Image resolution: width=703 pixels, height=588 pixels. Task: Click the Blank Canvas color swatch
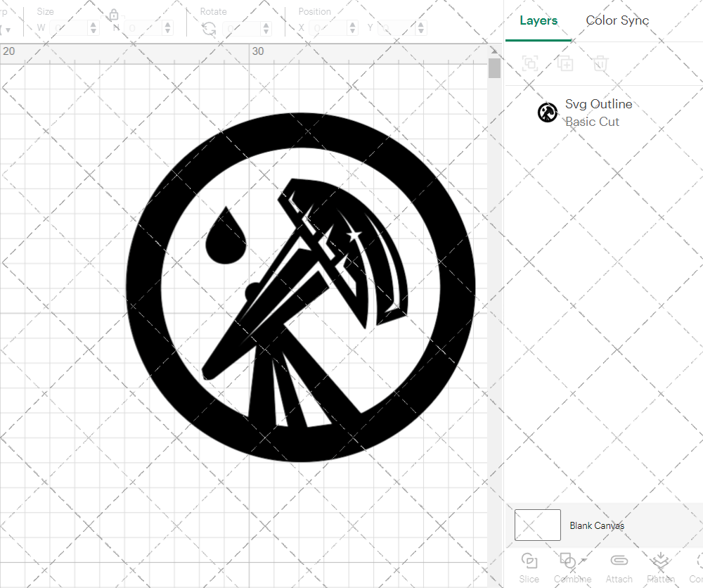[538, 525]
